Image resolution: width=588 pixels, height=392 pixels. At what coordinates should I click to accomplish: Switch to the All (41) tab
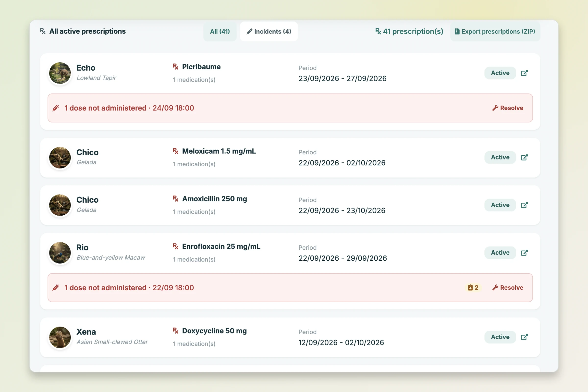[220, 32]
